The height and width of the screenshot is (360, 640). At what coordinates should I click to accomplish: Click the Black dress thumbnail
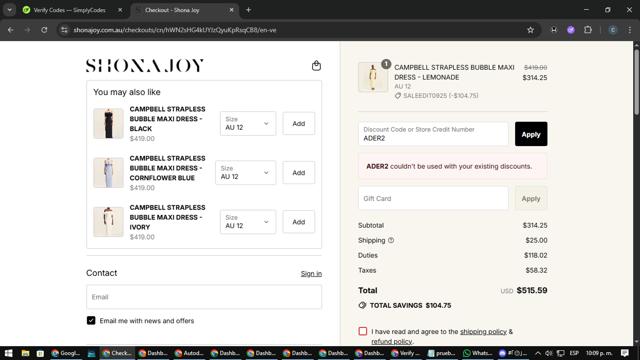[108, 123]
